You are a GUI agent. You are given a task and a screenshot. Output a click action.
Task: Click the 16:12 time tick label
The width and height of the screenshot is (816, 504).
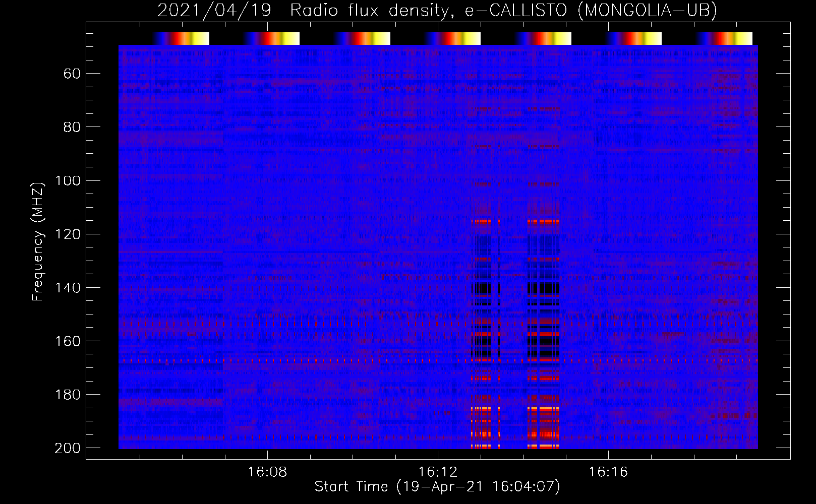(438, 472)
